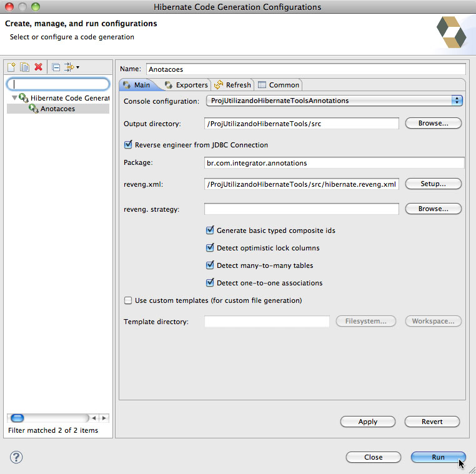The height and width of the screenshot is (474, 476).
Task: Click the Template directory field
Action: 267,322
